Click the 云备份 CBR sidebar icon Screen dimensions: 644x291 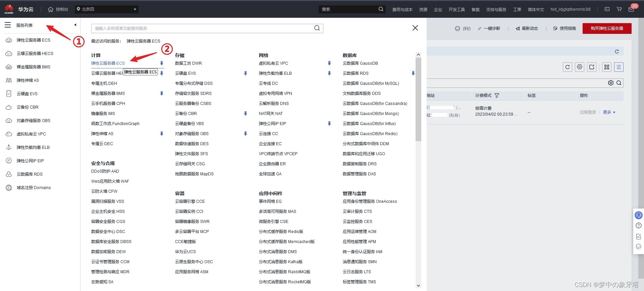(9, 107)
